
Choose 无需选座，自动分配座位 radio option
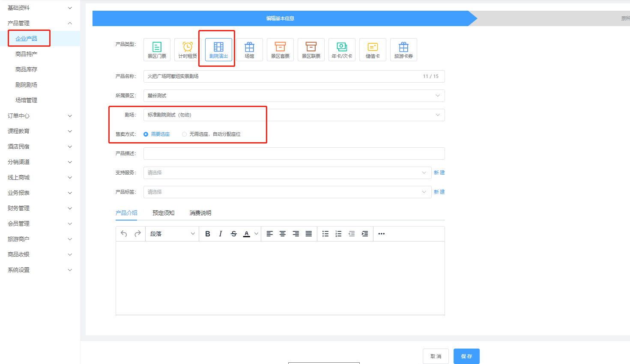point(185,134)
